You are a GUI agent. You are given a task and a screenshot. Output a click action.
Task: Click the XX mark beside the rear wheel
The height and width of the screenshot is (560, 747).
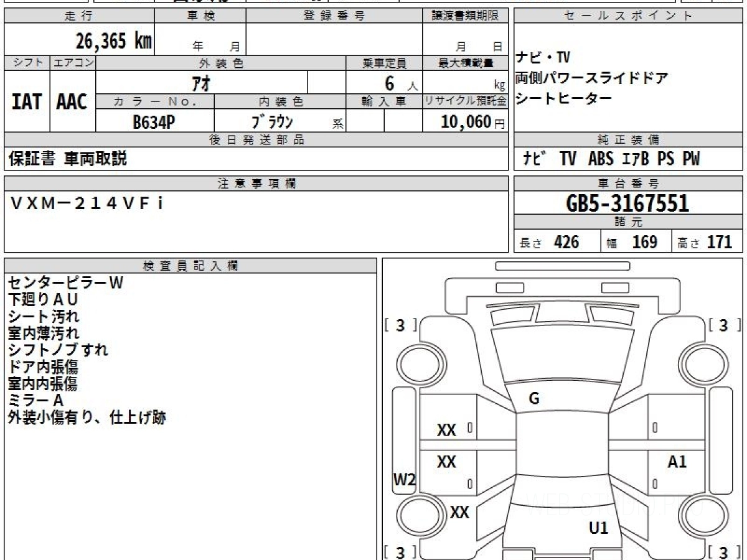click(x=459, y=512)
